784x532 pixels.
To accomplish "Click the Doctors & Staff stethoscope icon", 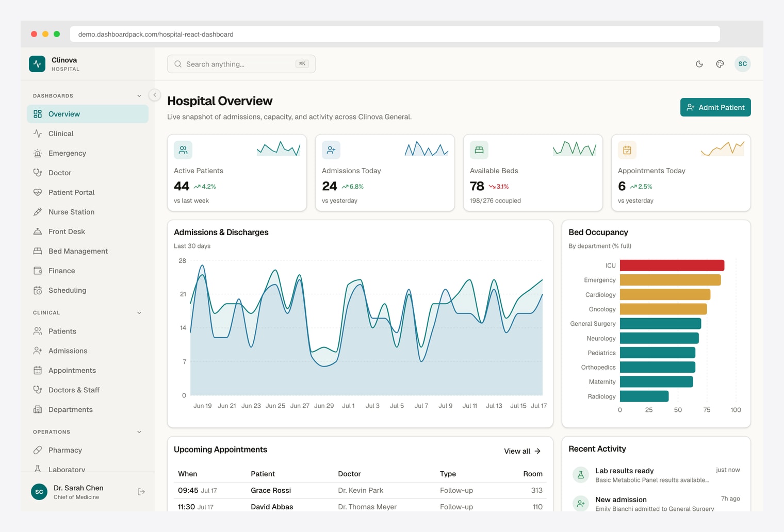I will pyautogui.click(x=38, y=390).
